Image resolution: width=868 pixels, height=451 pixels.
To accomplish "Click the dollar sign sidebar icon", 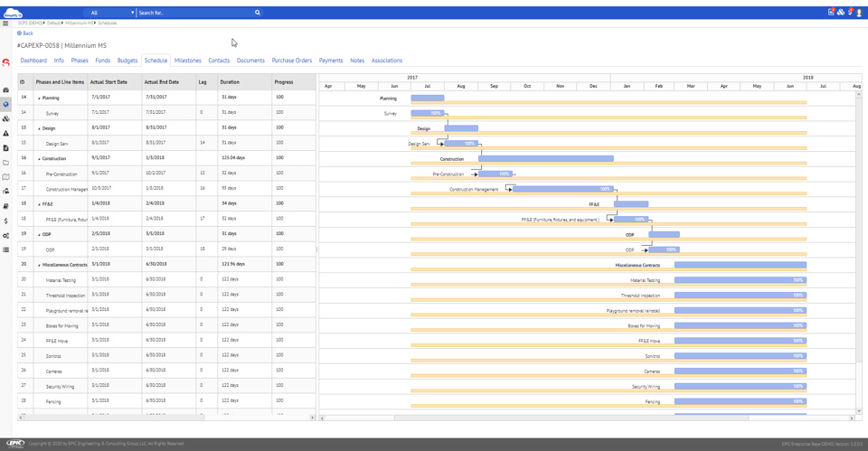I will click(x=5, y=221).
